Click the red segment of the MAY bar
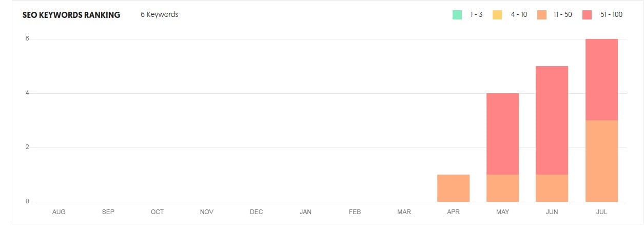This screenshot has height=232, width=644. point(502,134)
